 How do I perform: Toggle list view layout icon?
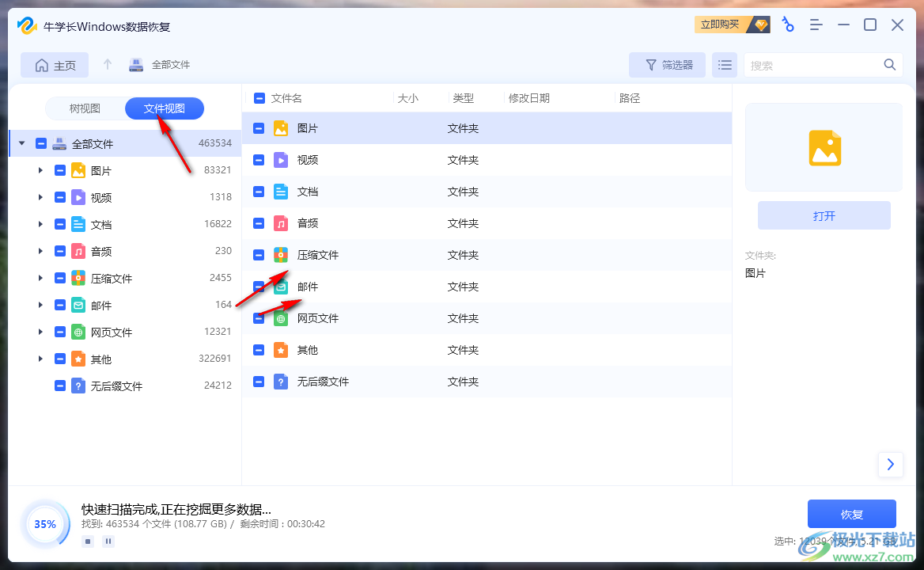pos(724,65)
